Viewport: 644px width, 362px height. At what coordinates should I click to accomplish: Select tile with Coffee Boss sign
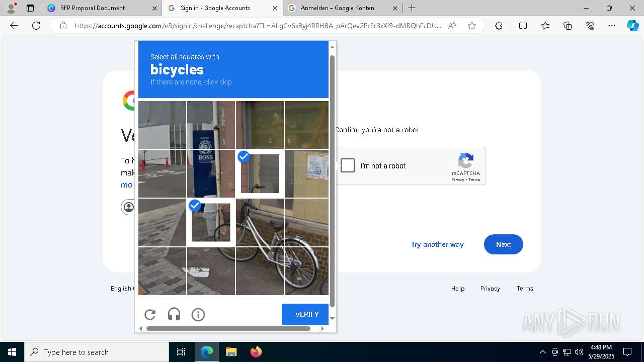(211, 173)
